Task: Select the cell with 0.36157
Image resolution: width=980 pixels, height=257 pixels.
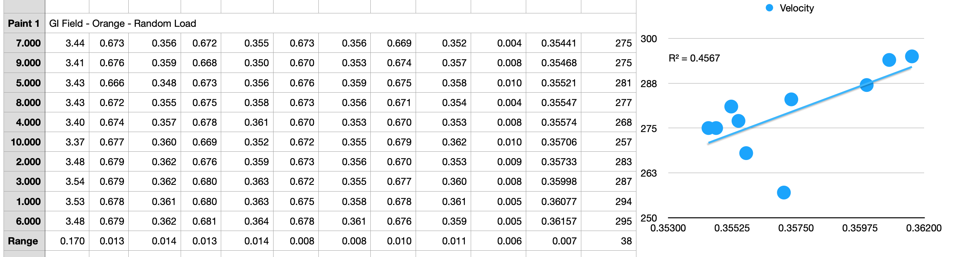Action: (x=553, y=221)
